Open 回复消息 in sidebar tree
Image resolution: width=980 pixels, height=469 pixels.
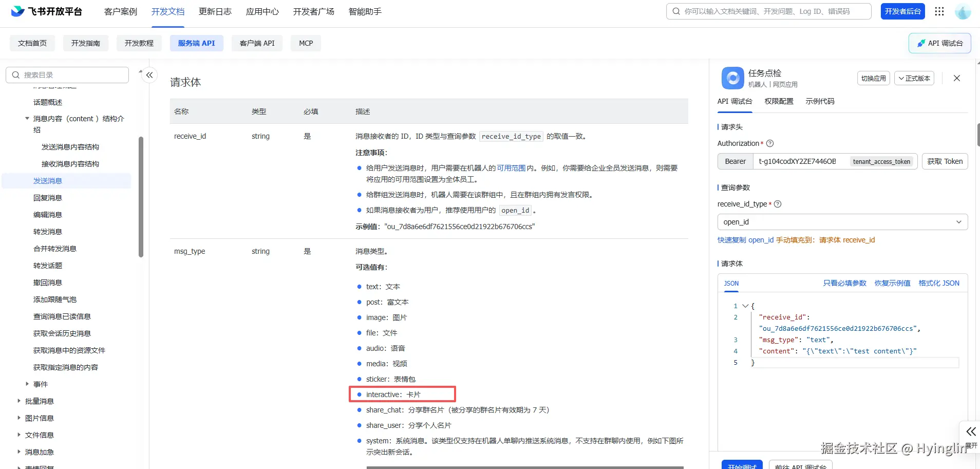48,198
